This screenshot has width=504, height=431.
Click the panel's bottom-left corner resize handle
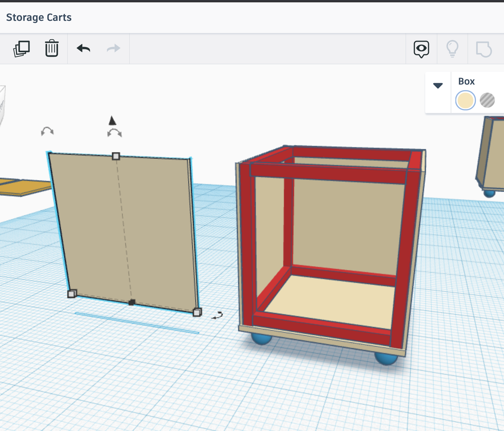pos(72,294)
